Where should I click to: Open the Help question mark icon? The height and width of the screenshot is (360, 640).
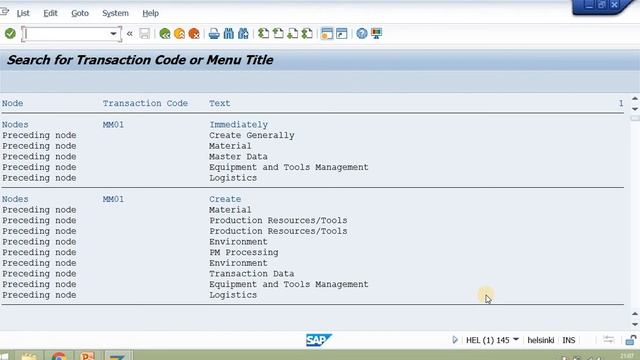tap(362, 33)
